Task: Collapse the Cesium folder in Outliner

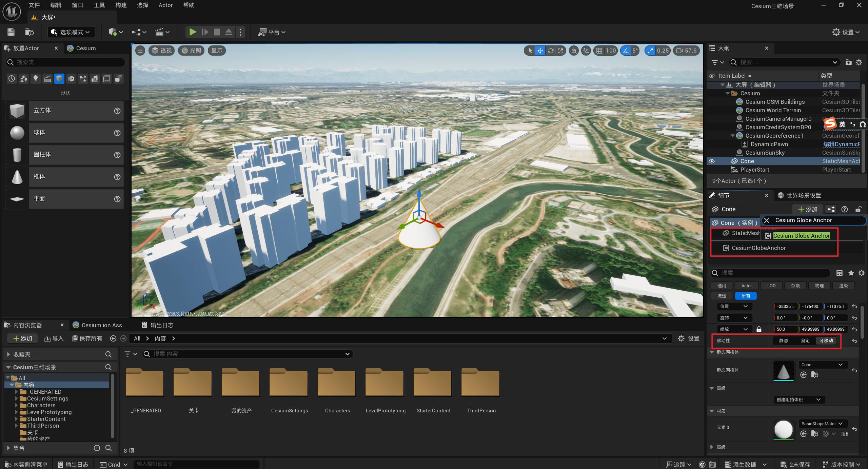Action: [x=727, y=93]
